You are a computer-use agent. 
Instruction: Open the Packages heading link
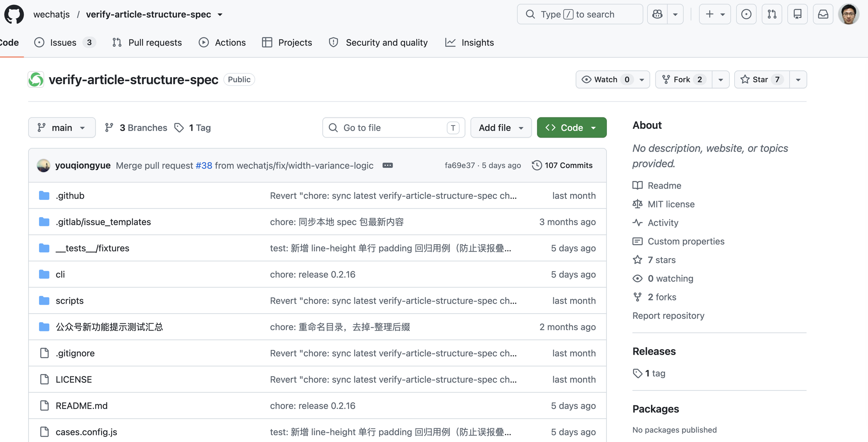point(656,409)
